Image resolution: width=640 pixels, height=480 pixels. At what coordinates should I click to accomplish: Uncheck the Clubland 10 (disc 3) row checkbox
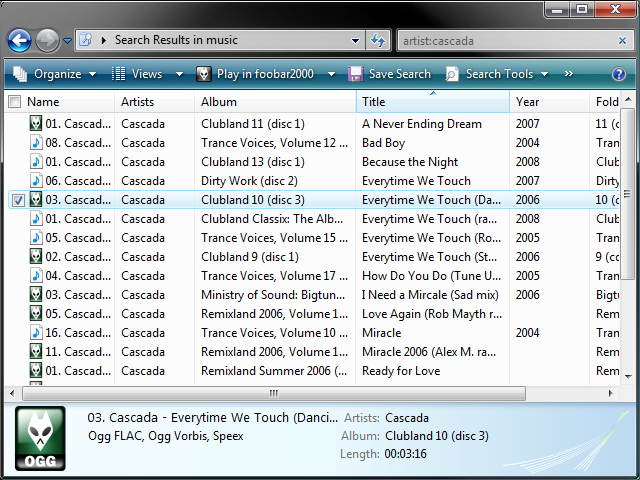(18, 200)
